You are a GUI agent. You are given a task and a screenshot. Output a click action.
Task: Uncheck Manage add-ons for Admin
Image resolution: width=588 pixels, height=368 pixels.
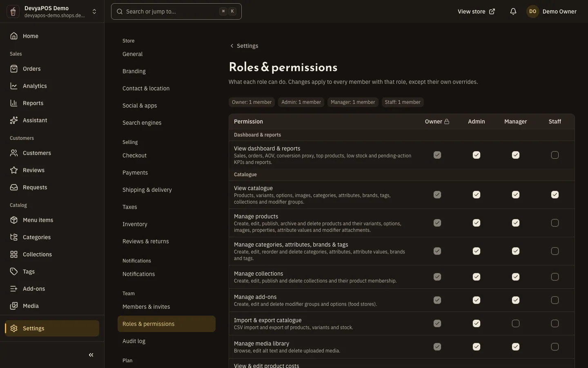[x=477, y=300]
